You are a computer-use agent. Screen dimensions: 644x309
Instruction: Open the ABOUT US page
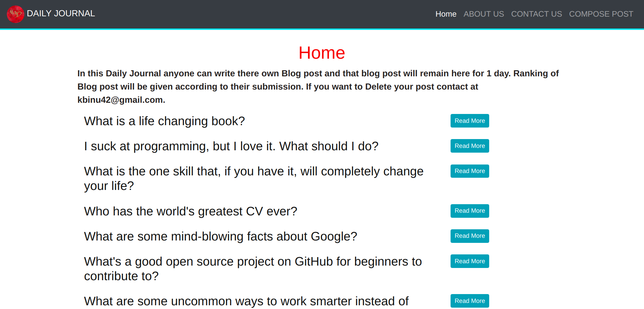pyautogui.click(x=483, y=14)
